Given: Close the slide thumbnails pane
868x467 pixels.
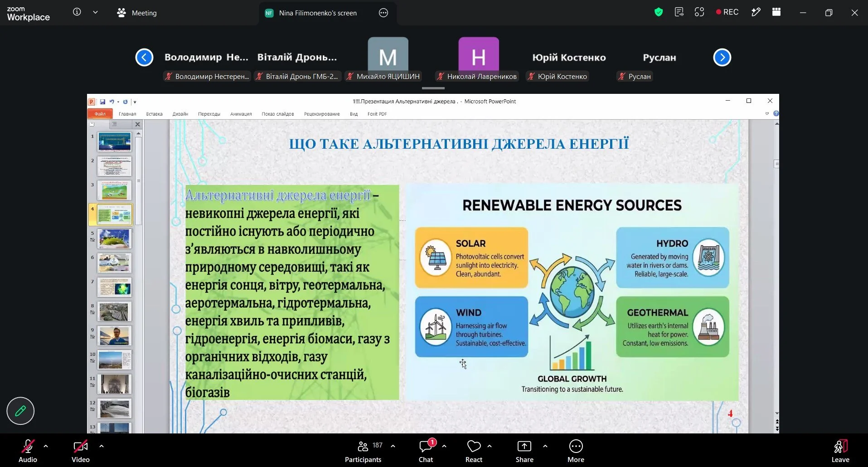Looking at the screenshot, I should tap(138, 124).
